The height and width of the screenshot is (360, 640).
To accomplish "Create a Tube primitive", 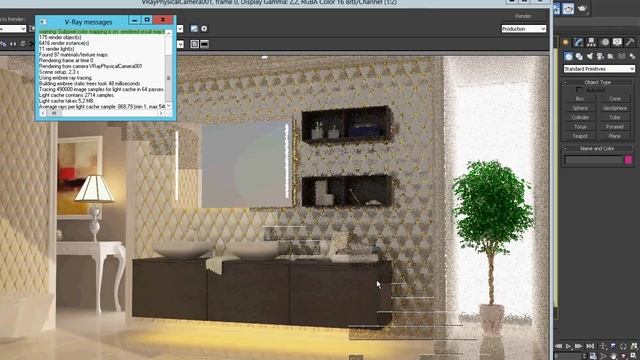I will coord(615,118).
